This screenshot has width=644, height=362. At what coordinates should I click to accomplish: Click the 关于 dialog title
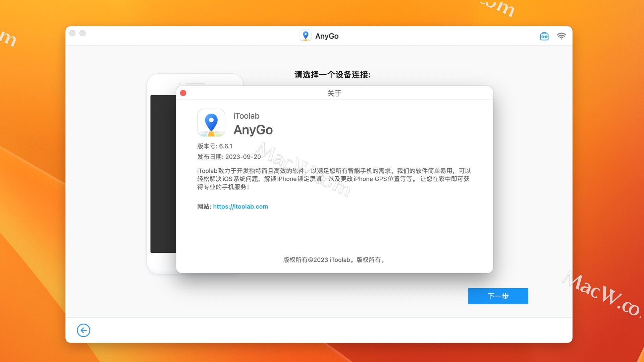(x=334, y=93)
